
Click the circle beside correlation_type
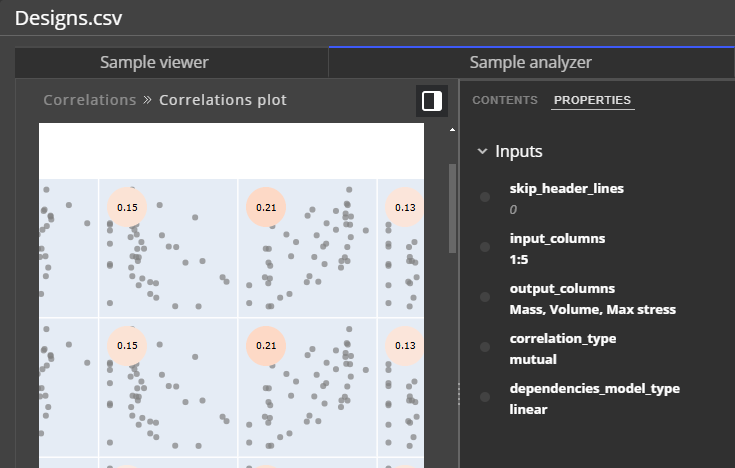(485, 347)
